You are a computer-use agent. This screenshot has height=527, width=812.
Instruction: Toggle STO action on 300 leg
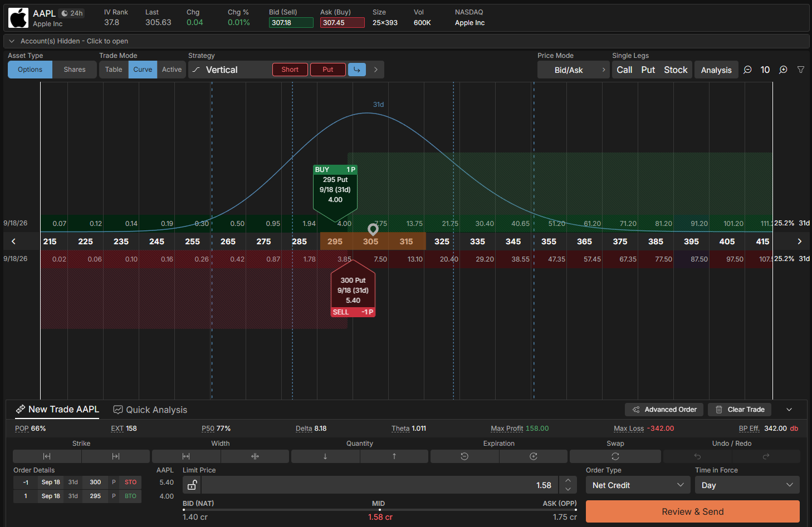(131, 482)
